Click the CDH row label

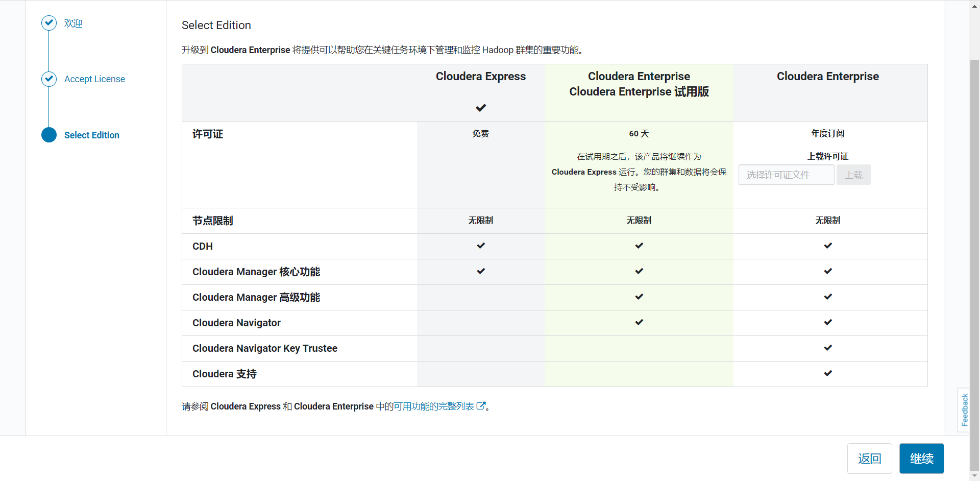203,247
